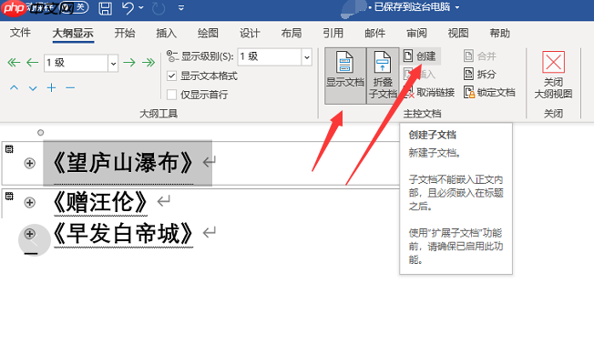Click heading text 《早发白帝城》

tap(124, 234)
